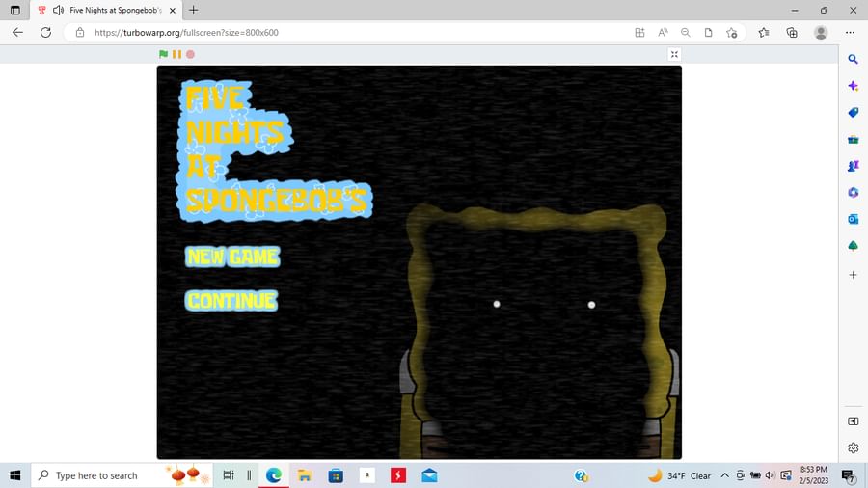Viewport: 868px width, 488px height.
Task: Open the tab actions menu icon
Action: [x=15, y=10]
